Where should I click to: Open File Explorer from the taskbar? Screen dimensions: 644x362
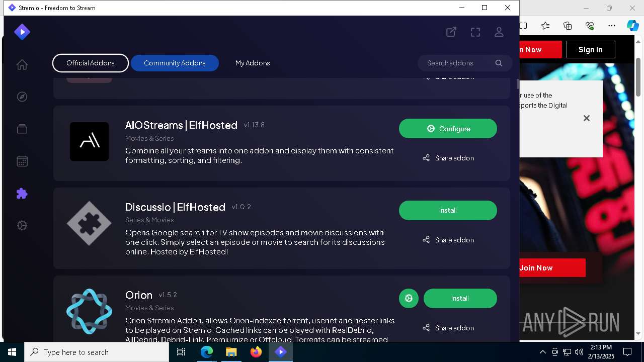tap(231, 352)
